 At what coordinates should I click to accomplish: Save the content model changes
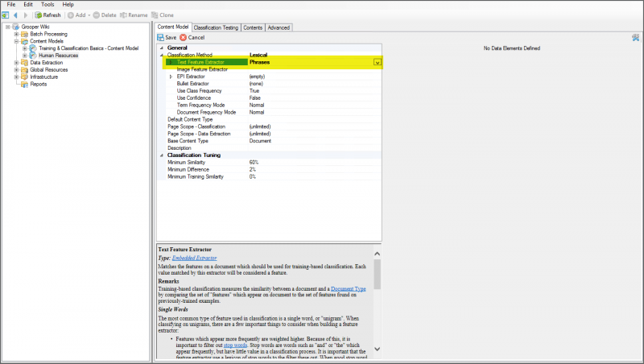pyautogui.click(x=167, y=37)
